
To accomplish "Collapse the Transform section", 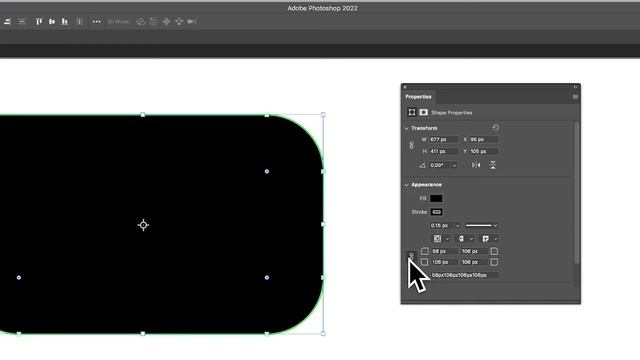I will 407,128.
